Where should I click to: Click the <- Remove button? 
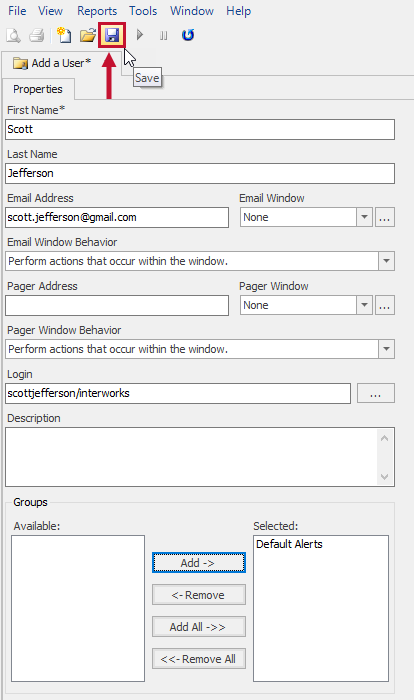click(199, 595)
